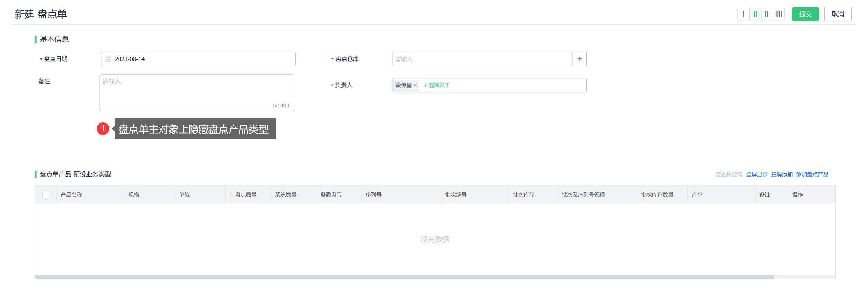Viewport: 868px width, 287px height.
Task: Select the single-column layout icon
Action: click(744, 14)
